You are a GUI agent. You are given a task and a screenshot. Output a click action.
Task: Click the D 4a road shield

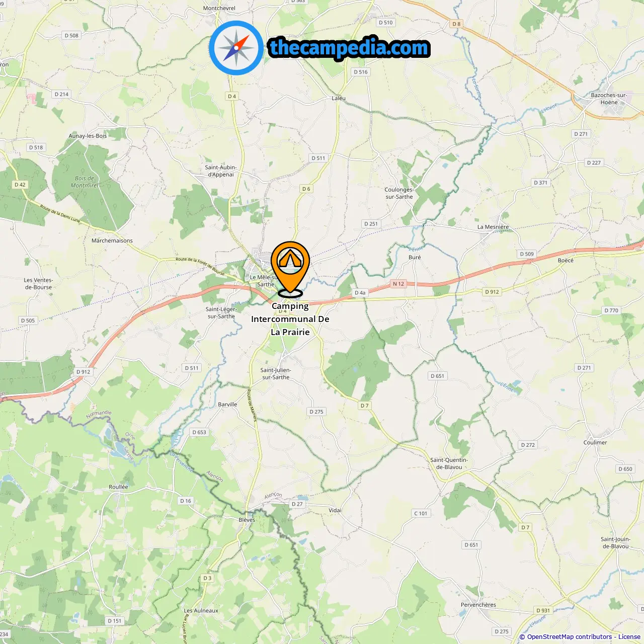[x=360, y=293]
